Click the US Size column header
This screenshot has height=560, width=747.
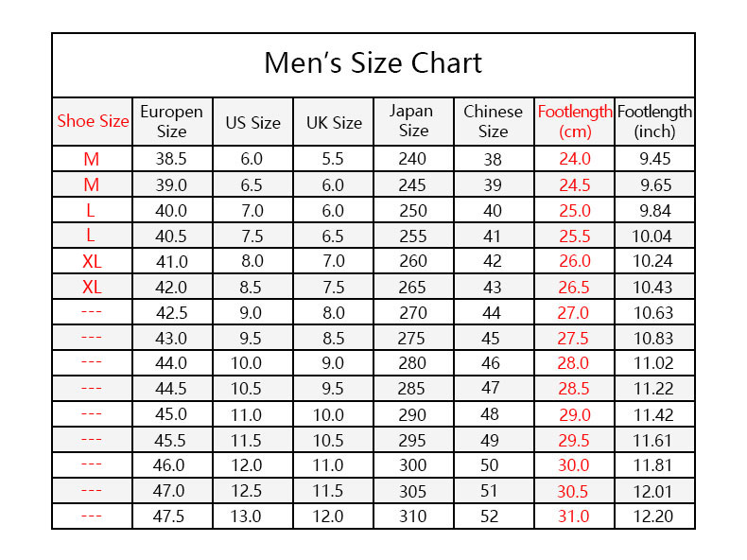click(x=252, y=122)
